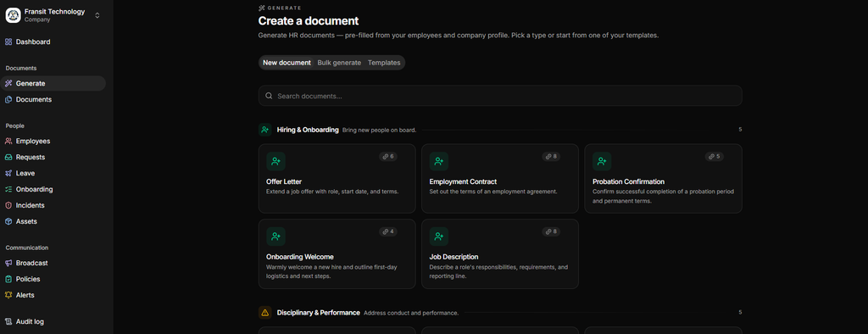Click the Generate breadcrumb label at top
Screen dimensions: 868x334
click(284, 8)
